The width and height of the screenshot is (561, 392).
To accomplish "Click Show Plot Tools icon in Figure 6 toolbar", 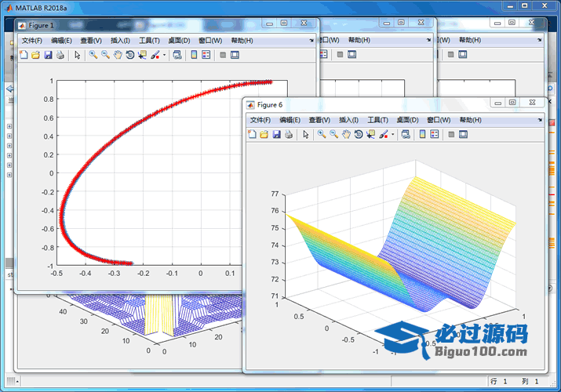I will tap(463, 135).
